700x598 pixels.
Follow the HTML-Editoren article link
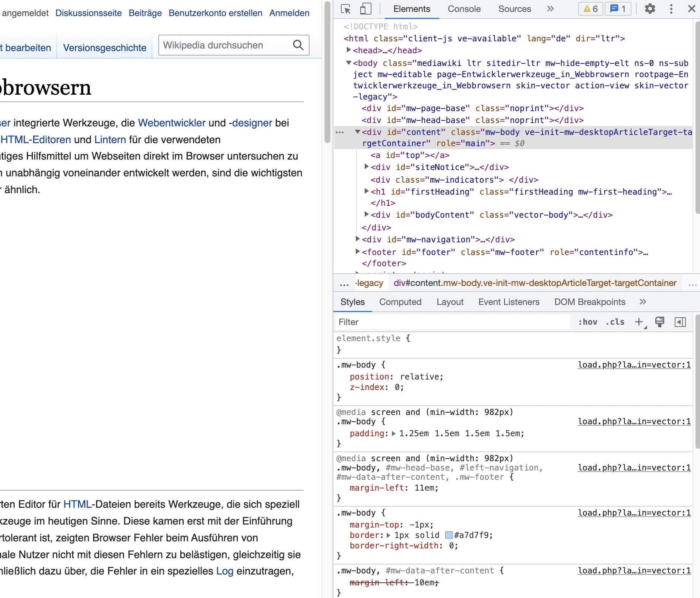tap(36, 139)
